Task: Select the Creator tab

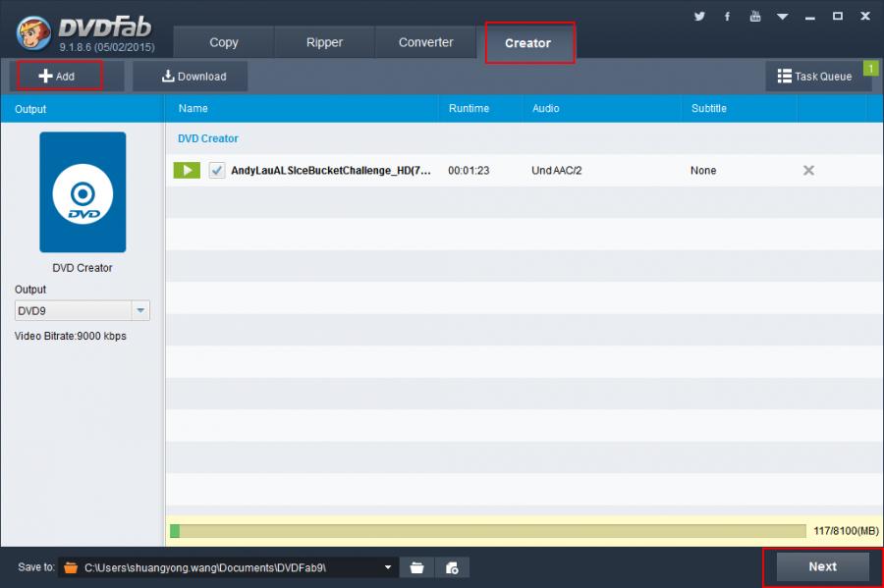Action: (x=528, y=43)
